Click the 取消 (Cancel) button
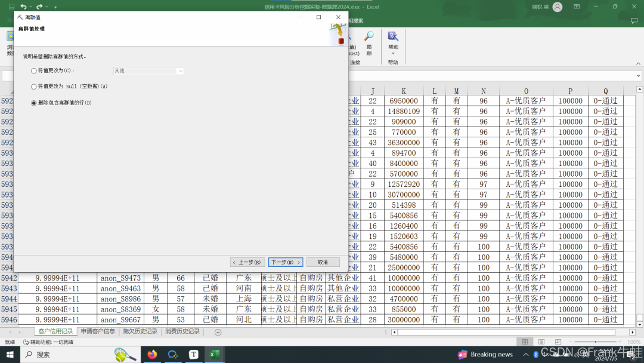This screenshot has height=363, width=644. [x=323, y=262]
